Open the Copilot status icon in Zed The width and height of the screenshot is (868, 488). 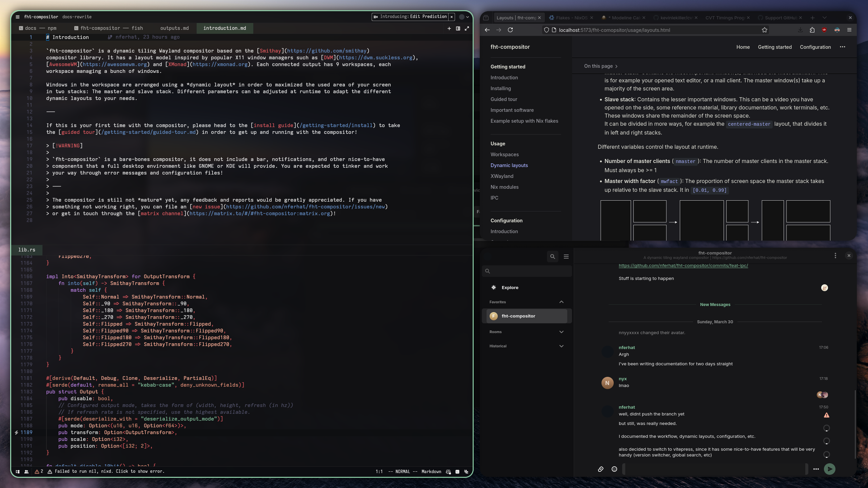[x=449, y=471]
